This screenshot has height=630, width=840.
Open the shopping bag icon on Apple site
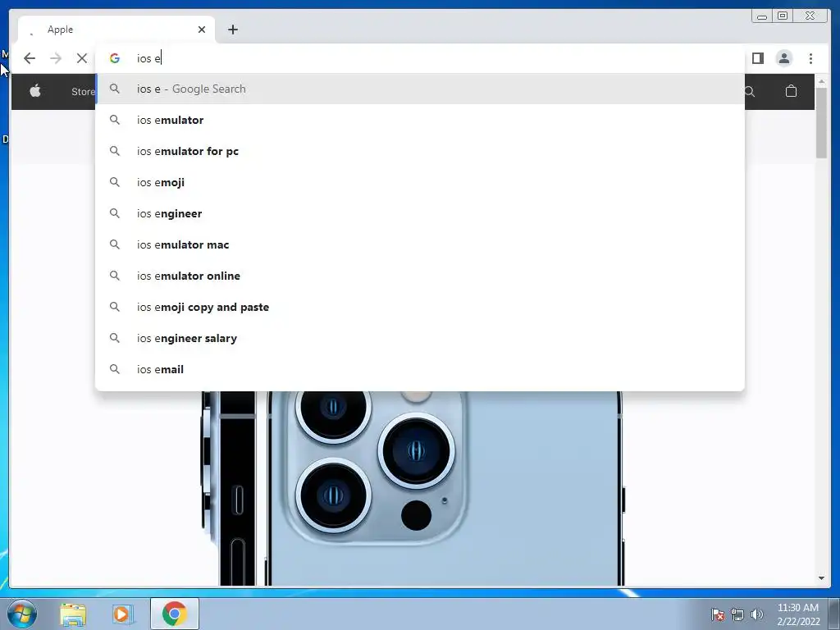point(791,91)
